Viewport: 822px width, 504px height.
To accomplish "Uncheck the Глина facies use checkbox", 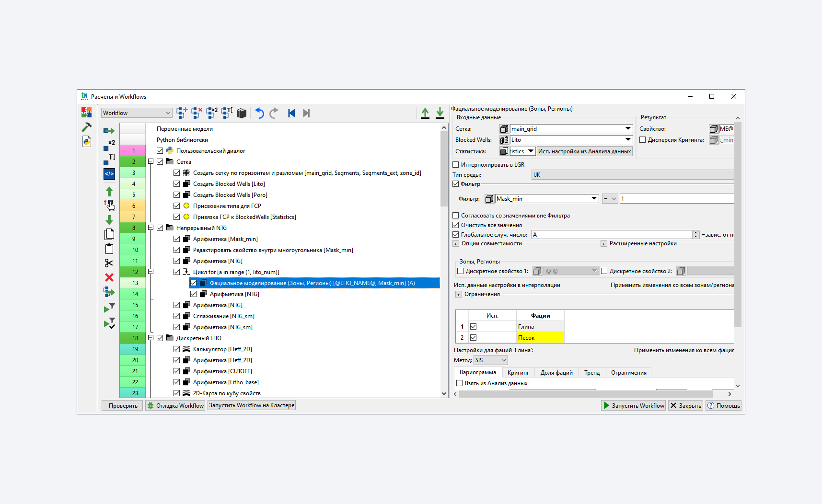I will tap(474, 327).
